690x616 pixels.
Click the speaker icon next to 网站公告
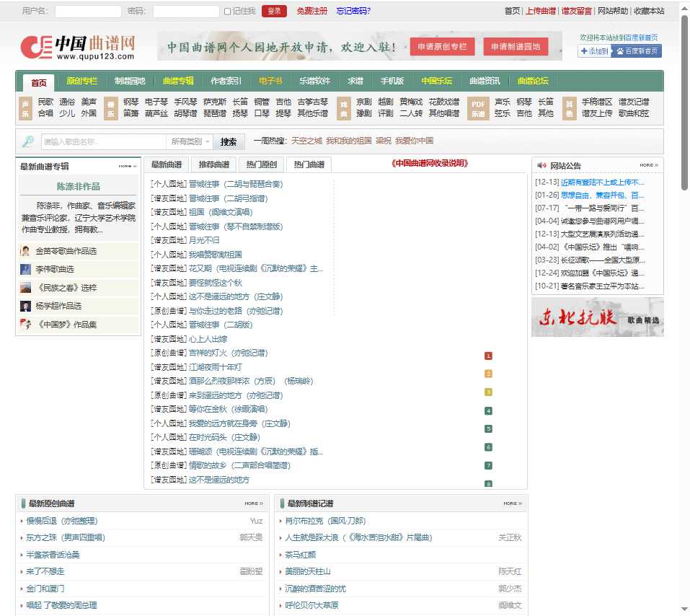(541, 166)
